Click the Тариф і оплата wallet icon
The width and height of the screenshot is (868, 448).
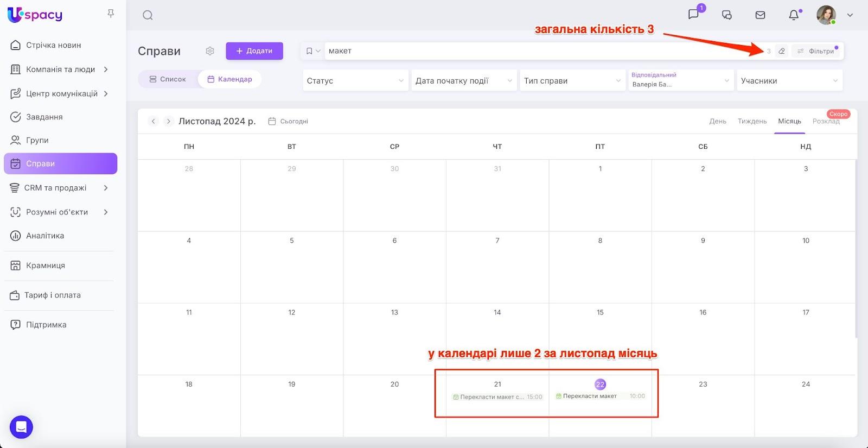pos(15,295)
